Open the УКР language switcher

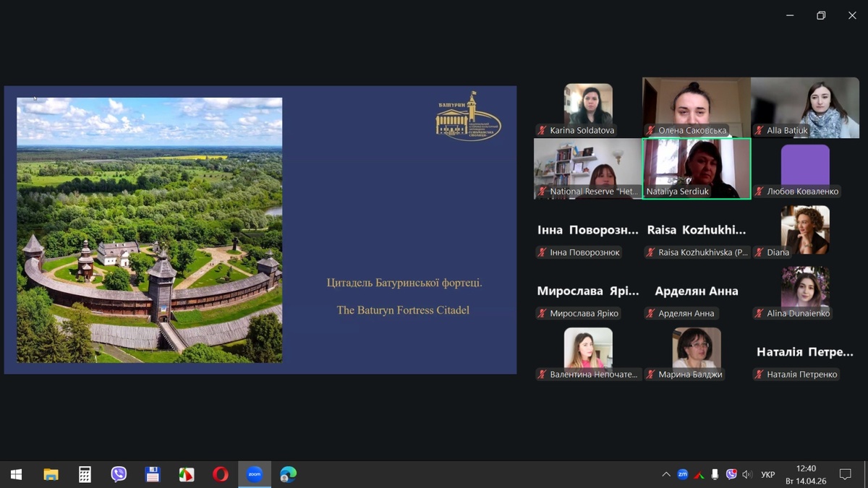(x=768, y=474)
